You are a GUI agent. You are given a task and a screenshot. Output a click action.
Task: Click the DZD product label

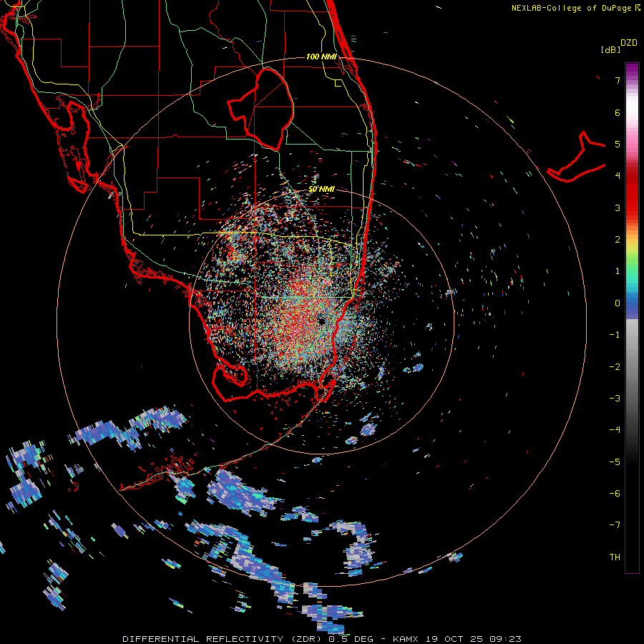click(x=629, y=43)
